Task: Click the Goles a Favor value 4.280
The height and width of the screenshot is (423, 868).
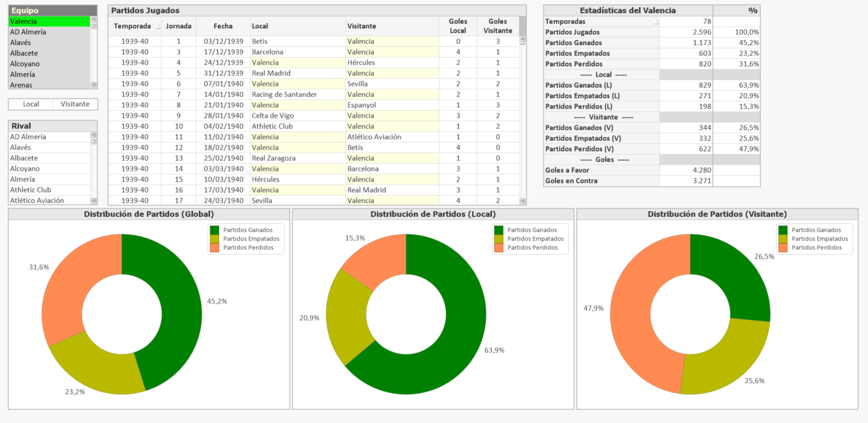Action: [x=686, y=170]
